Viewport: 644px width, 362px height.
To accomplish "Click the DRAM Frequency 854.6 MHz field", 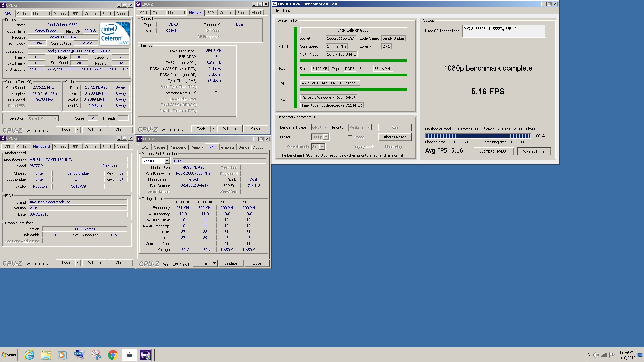I will pos(215,51).
